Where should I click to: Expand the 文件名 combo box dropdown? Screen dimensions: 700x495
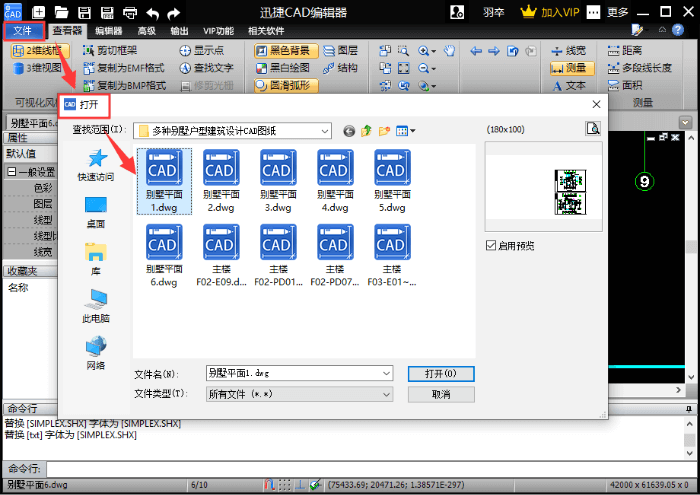(x=387, y=374)
